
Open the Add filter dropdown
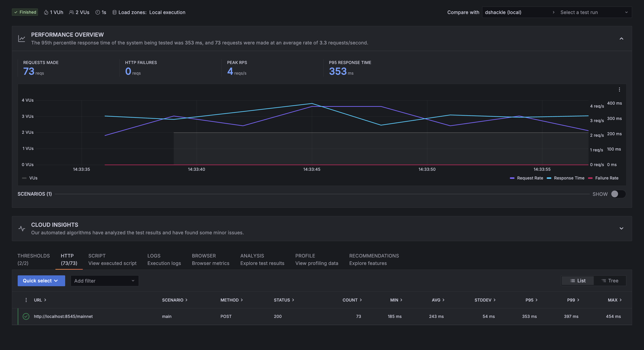point(105,281)
